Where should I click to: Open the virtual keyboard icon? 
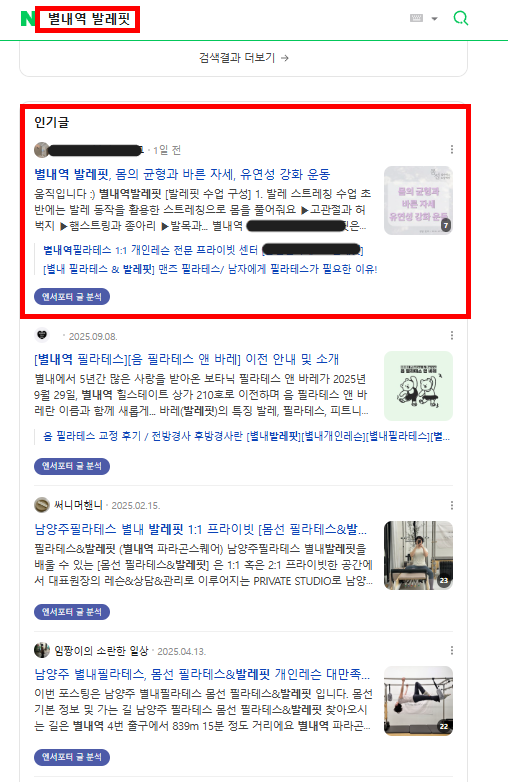click(416, 18)
